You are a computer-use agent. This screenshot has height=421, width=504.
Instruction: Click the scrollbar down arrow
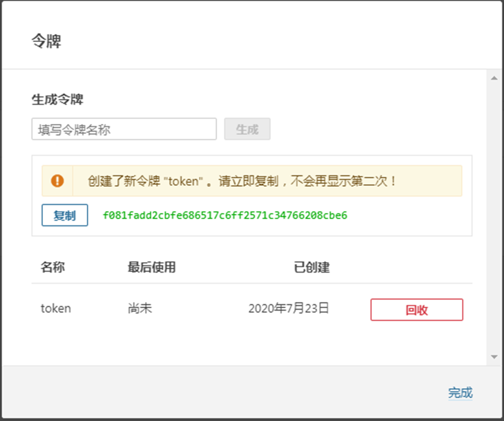pyautogui.click(x=494, y=357)
